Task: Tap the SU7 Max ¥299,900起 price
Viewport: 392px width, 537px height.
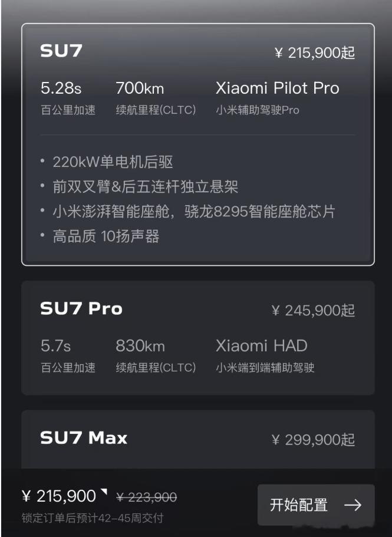Action: click(313, 440)
